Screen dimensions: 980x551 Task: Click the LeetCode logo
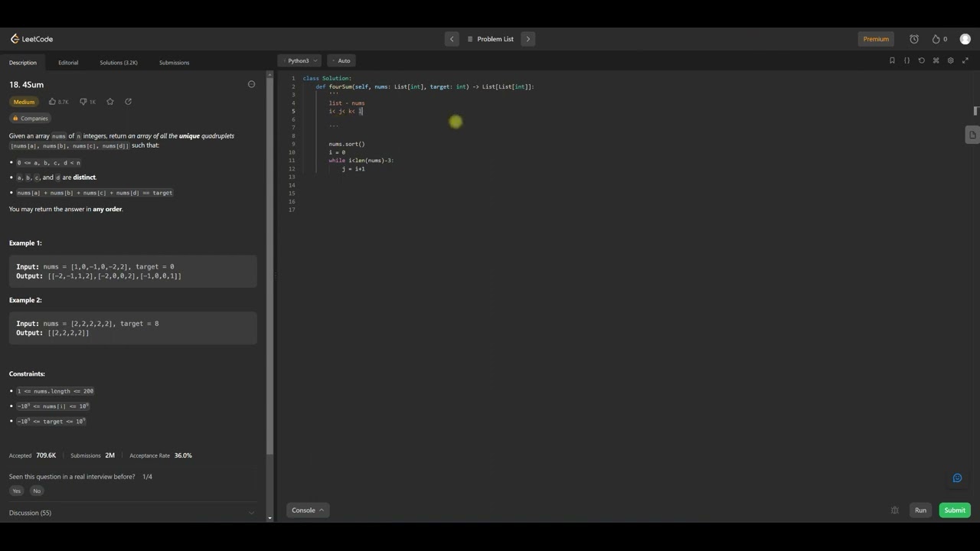coord(31,39)
